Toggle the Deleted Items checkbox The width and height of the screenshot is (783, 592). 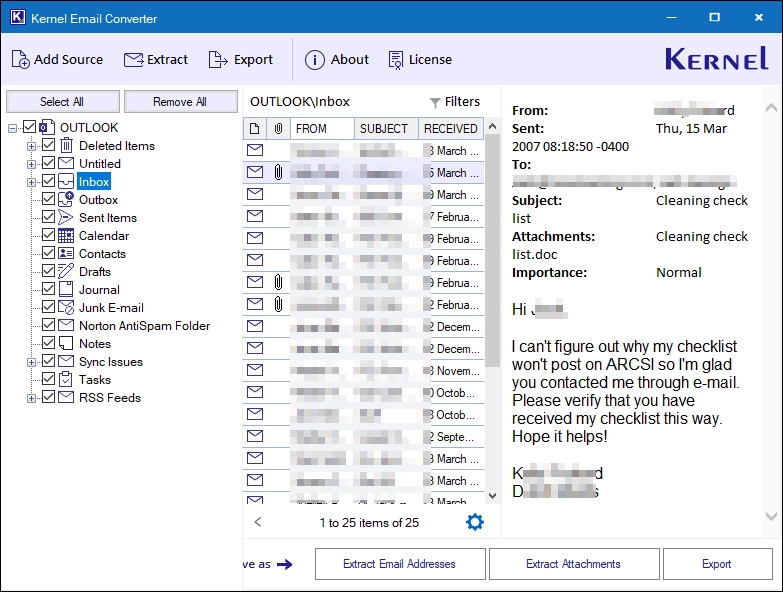(48, 145)
